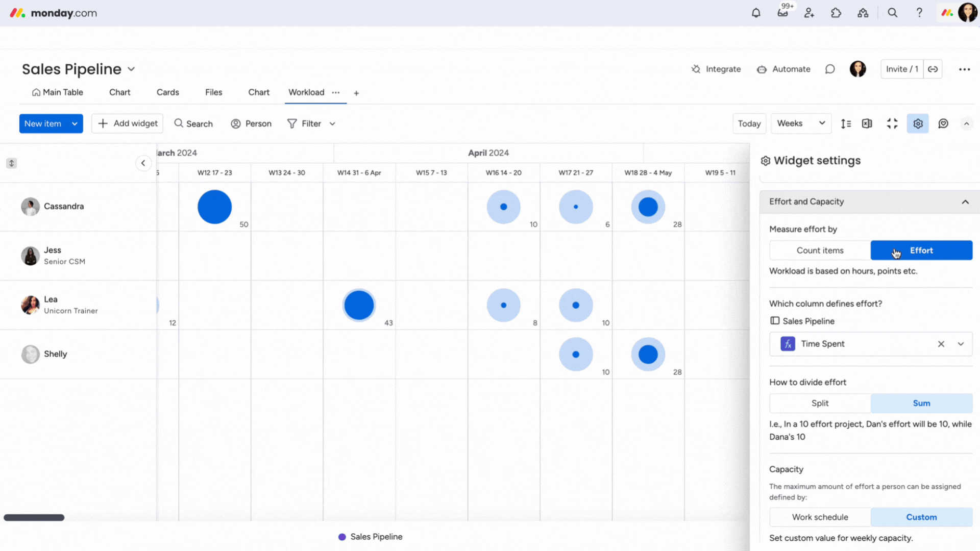
Task: Click the Search button in toolbar
Action: pos(193,123)
